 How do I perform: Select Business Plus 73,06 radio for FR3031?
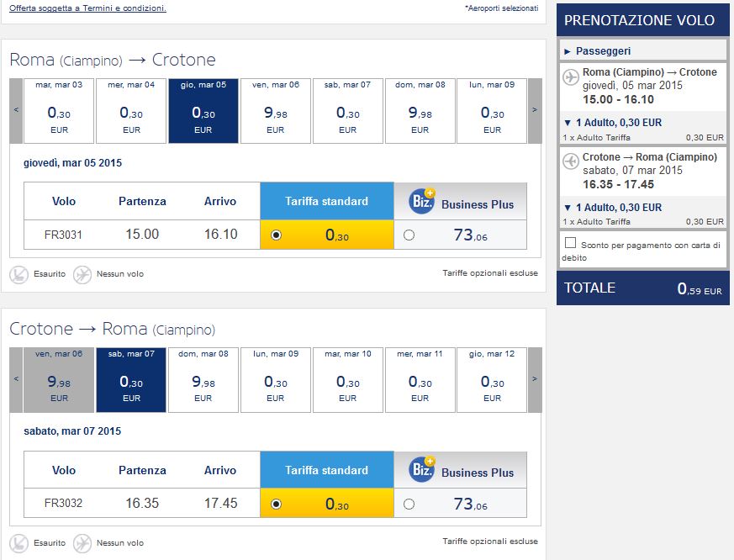click(x=409, y=235)
